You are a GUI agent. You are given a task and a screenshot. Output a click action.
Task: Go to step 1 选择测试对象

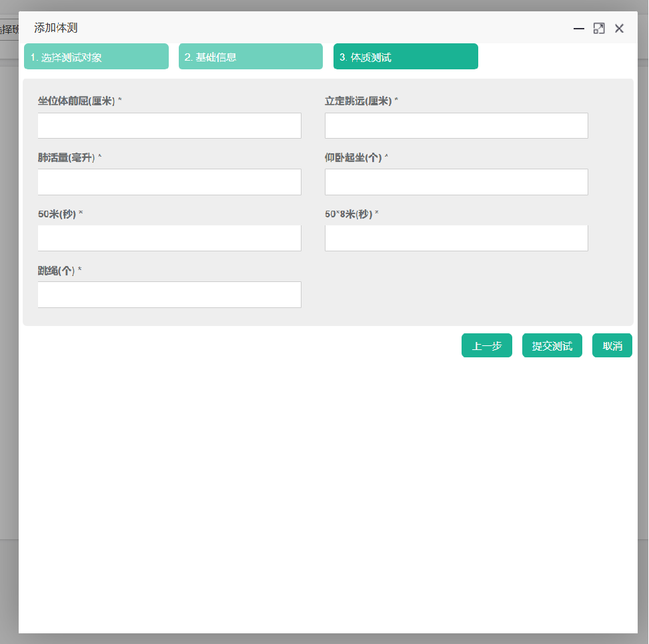click(x=96, y=57)
